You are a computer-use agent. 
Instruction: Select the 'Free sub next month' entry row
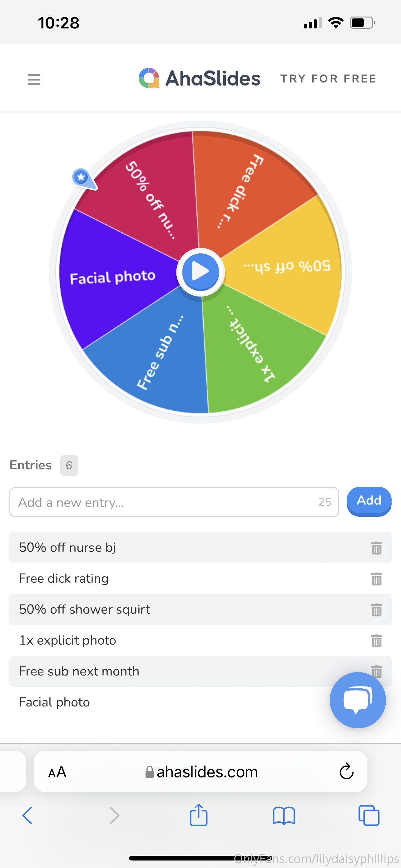[x=168, y=671]
